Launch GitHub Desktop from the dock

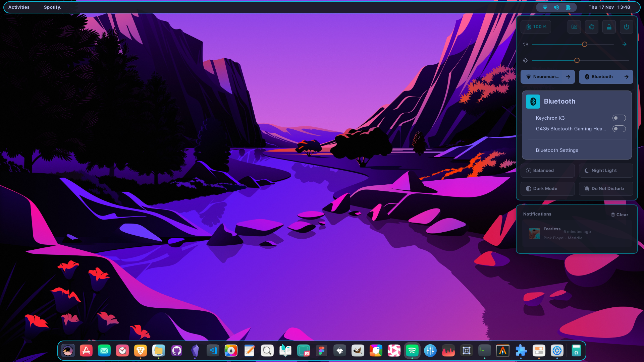(x=177, y=351)
